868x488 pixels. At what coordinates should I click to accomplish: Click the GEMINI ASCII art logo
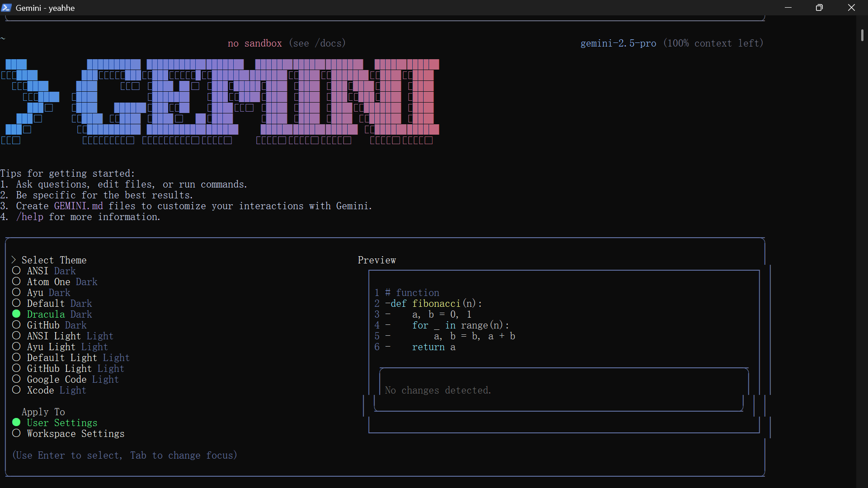tap(220, 102)
